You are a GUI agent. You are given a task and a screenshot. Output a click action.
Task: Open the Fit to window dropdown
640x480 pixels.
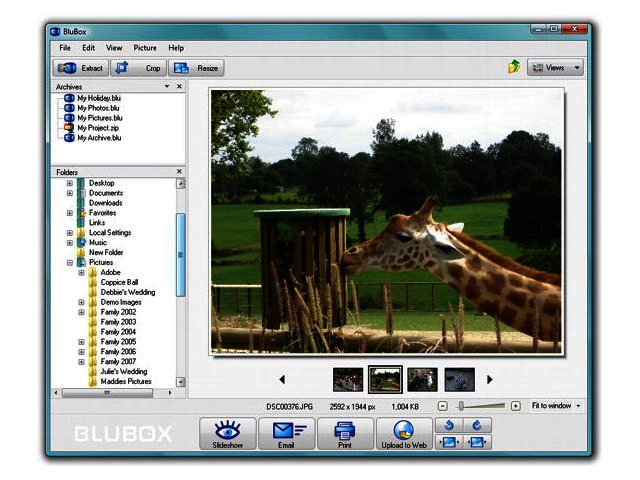click(x=556, y=406)
